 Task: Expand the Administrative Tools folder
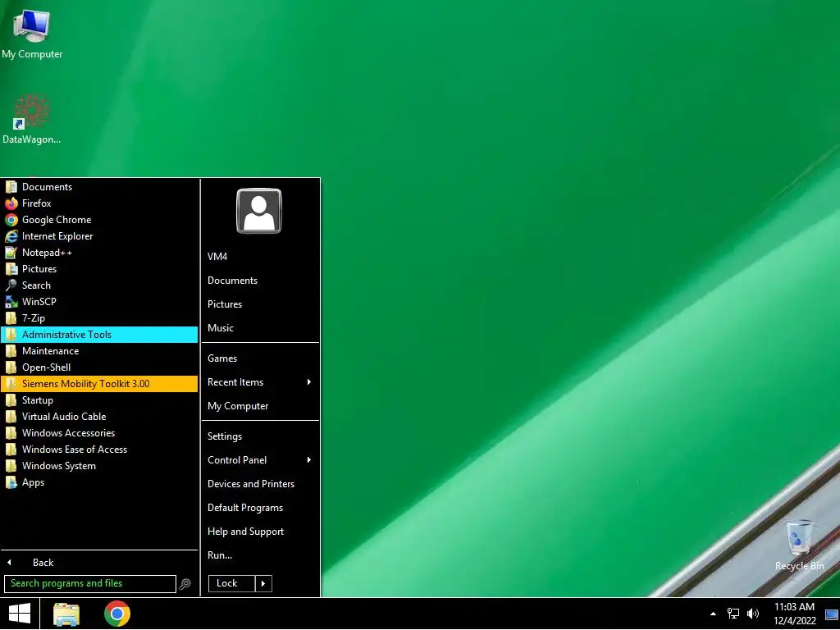tap(99, 335)
